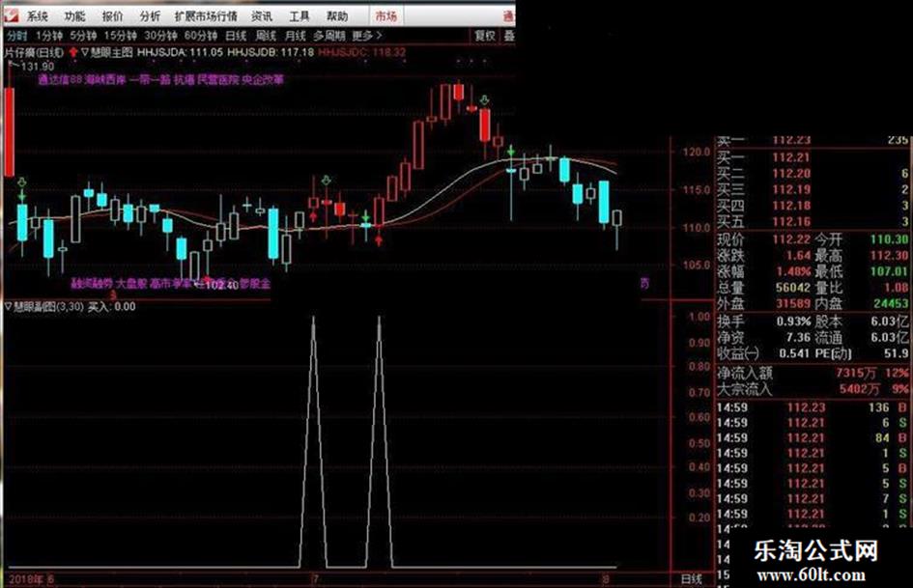
Task: Click the 海峡西岸 concept tag
Action: tap(104, 80)
